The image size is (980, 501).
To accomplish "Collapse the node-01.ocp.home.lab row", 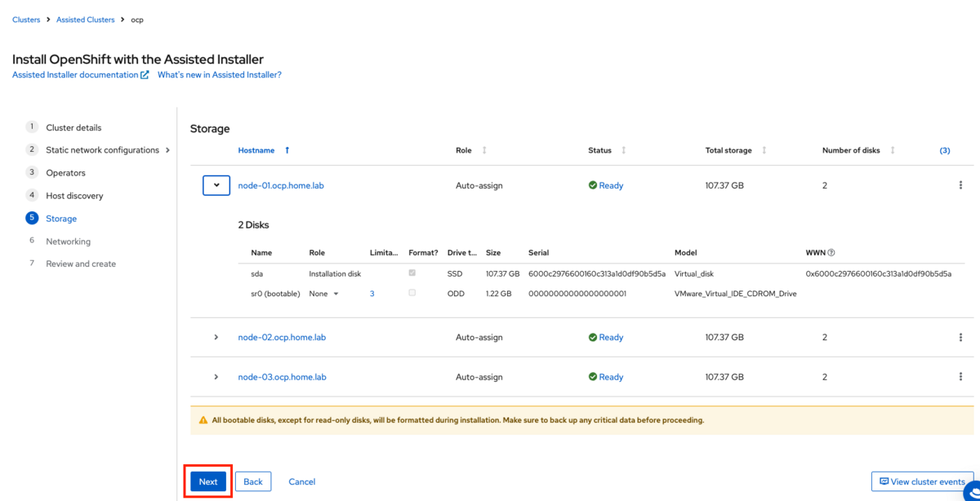I will [216, 185].
